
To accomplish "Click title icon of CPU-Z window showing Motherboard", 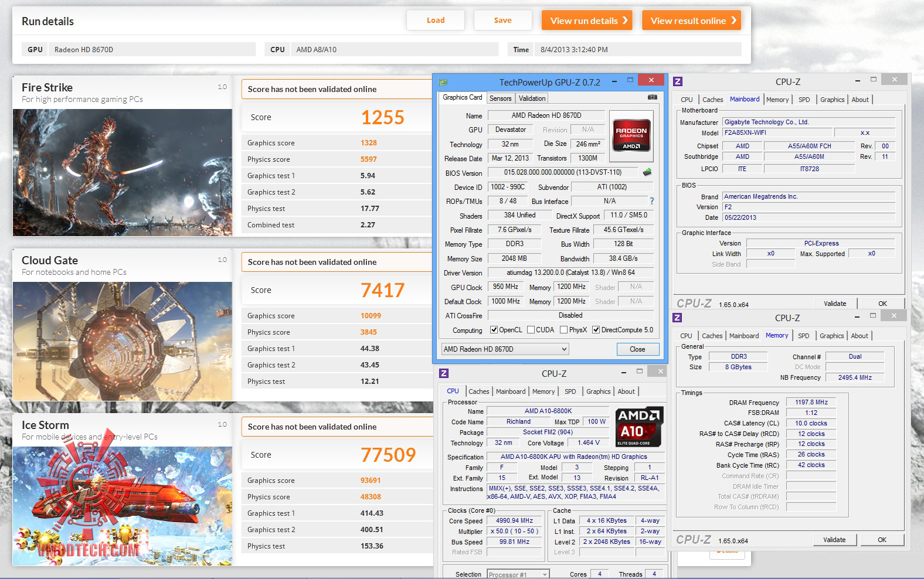I will 678,82.
